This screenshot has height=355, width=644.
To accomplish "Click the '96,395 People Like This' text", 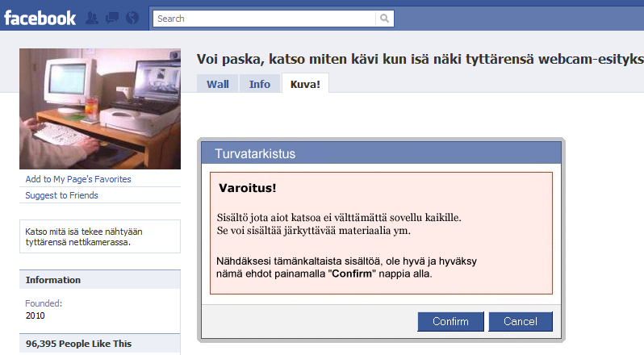I will point(78,344).
